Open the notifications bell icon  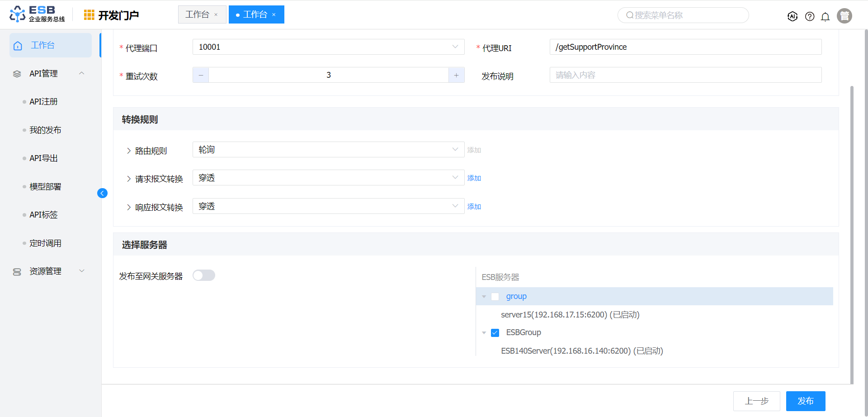825,17
